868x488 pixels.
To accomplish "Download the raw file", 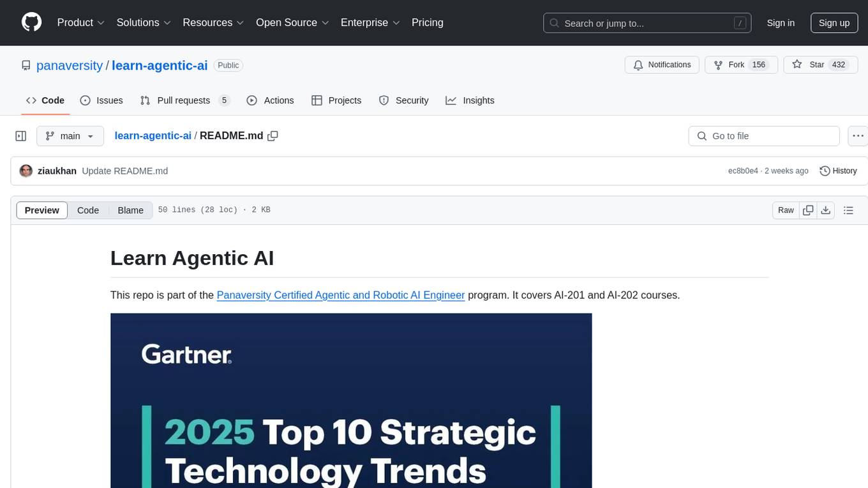I will [825, 210].
